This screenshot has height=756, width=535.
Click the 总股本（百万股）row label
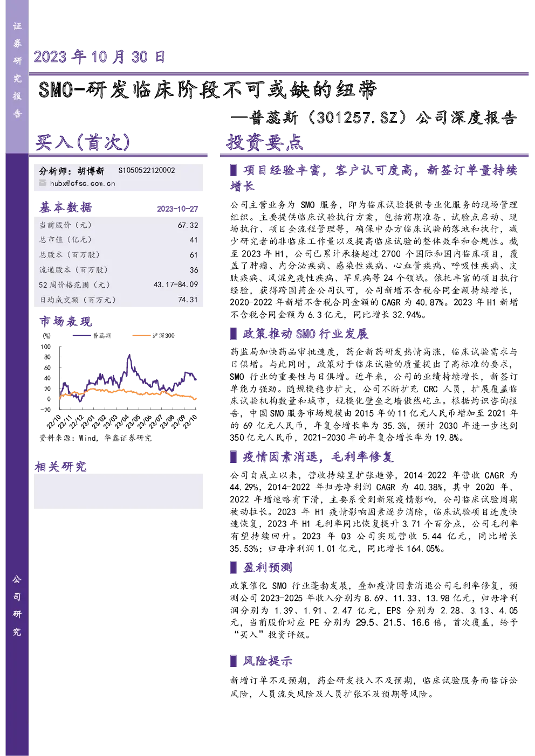coord(69,255)
